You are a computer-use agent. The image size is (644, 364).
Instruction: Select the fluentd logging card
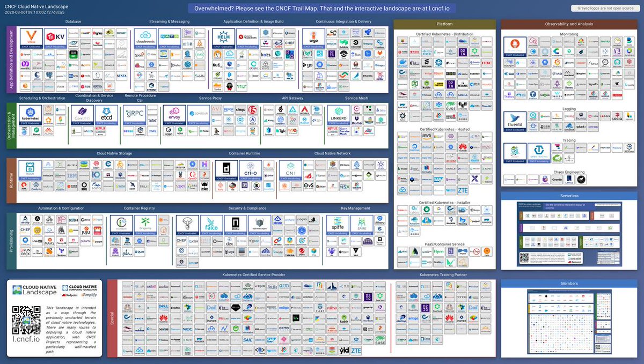coord(515,122)
